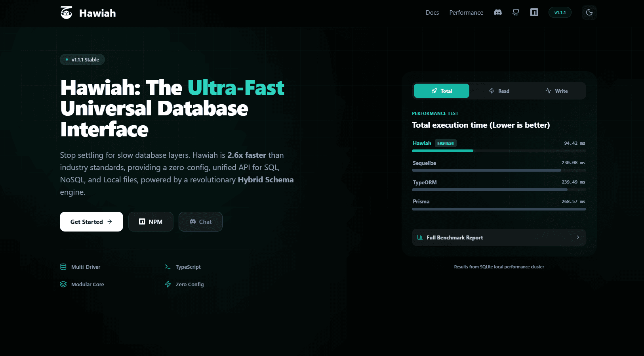Open the Performance menu item
The width and height of the screenshot is (644, 356).
pyautogui.click(x=466, y=13)
